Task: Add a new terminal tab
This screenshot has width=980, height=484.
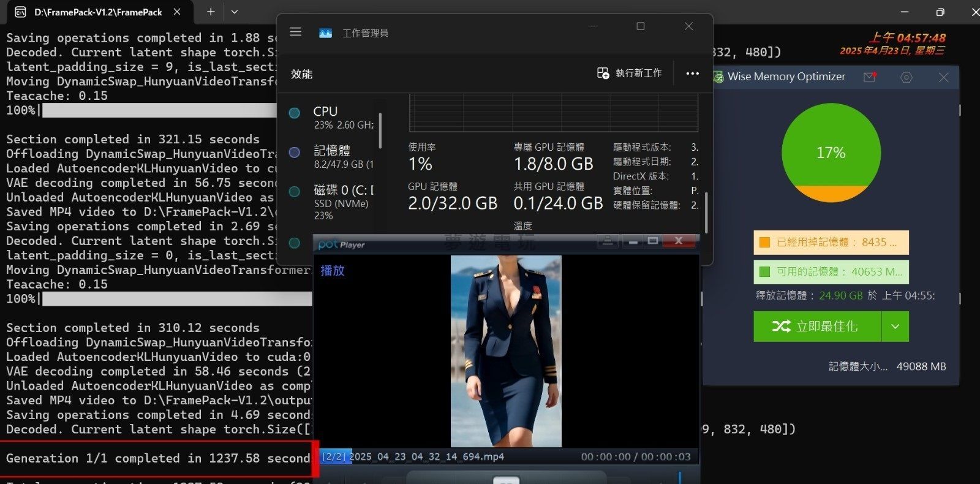Action: [211, 12]
